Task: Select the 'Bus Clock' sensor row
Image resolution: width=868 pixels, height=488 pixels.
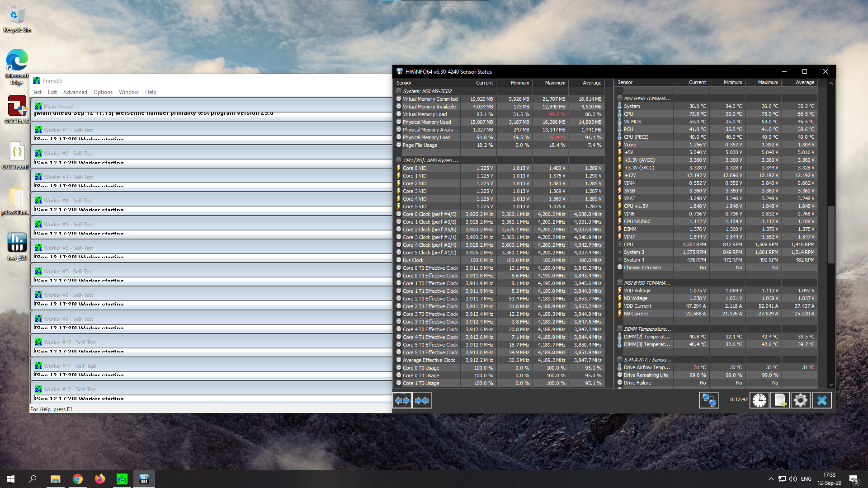Action: pyautogui.click(x=499, y=260)
